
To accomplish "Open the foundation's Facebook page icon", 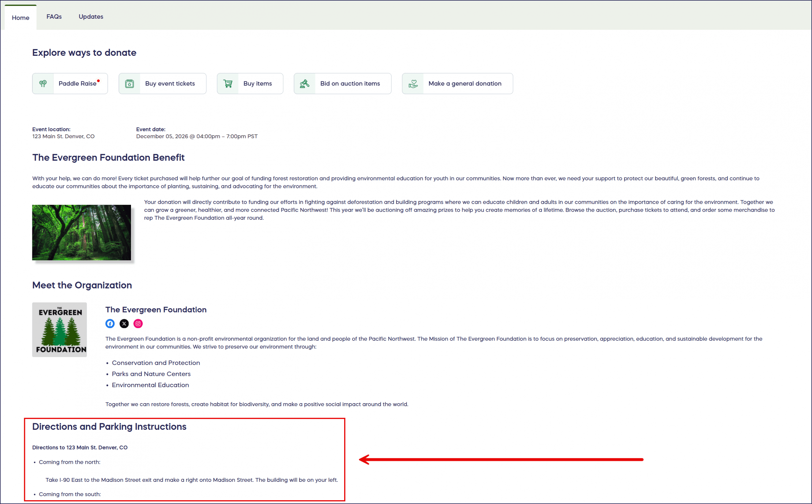I will tap(110, 323).
